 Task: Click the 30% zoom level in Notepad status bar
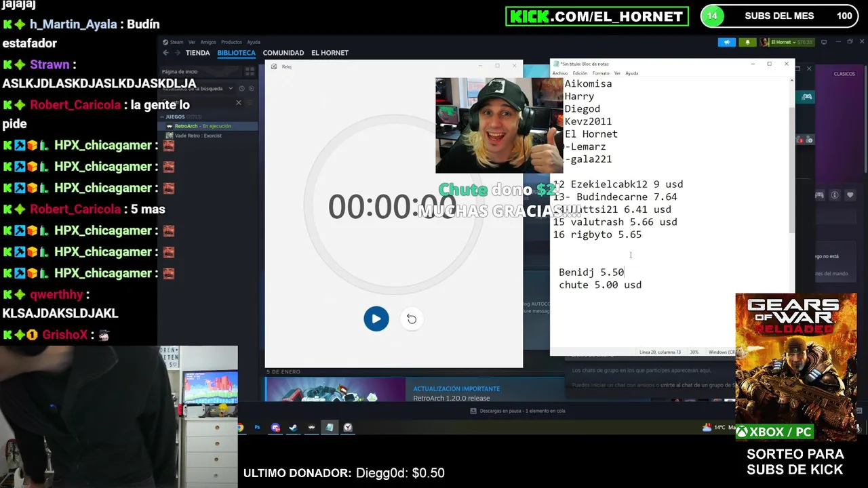pos(694,352)
